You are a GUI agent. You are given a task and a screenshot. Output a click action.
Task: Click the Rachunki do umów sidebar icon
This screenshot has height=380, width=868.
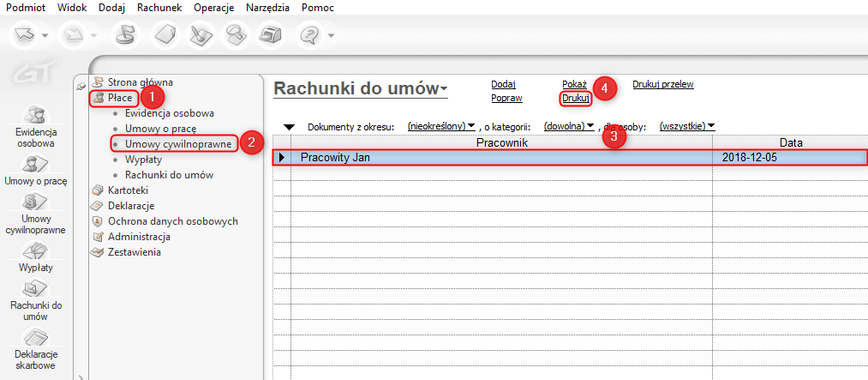pos(35,288)
